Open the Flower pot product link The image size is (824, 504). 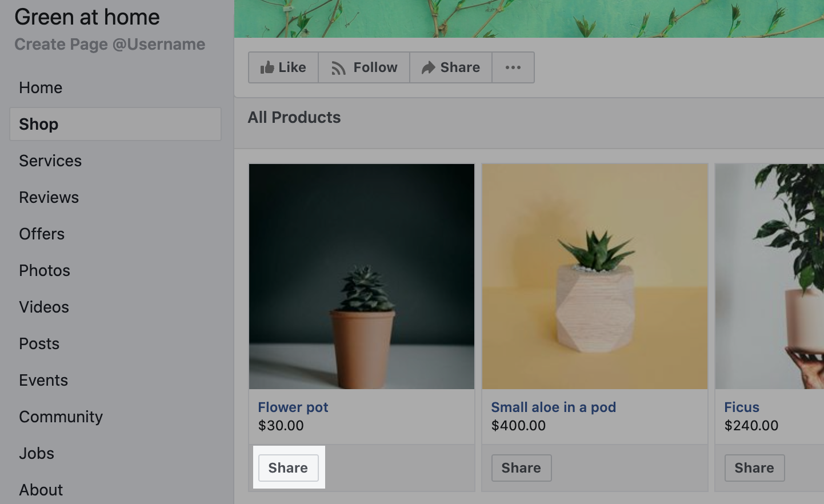point(293,407)
